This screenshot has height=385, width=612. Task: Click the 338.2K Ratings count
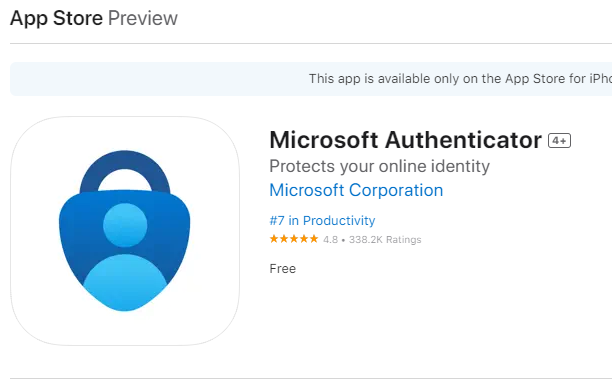pos(385,240)
